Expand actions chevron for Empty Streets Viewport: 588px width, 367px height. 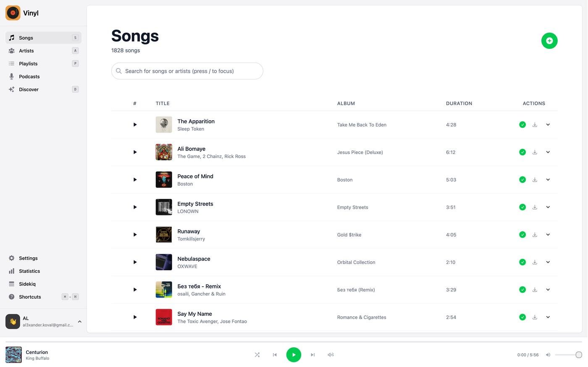tap(548, 207)
